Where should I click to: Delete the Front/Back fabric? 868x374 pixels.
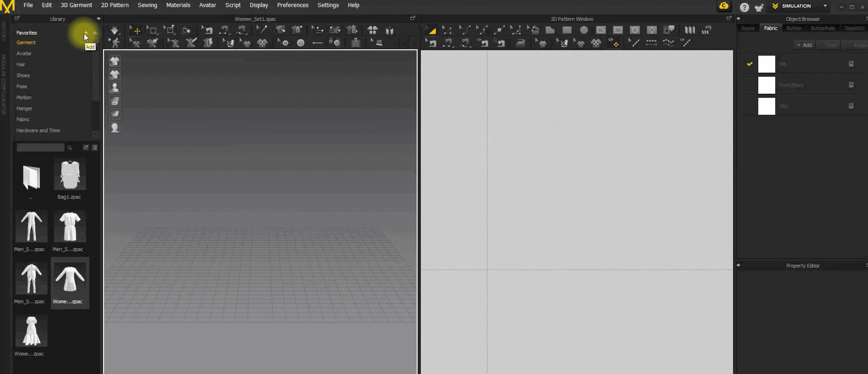pyautogui.click(x=851, y=85)
